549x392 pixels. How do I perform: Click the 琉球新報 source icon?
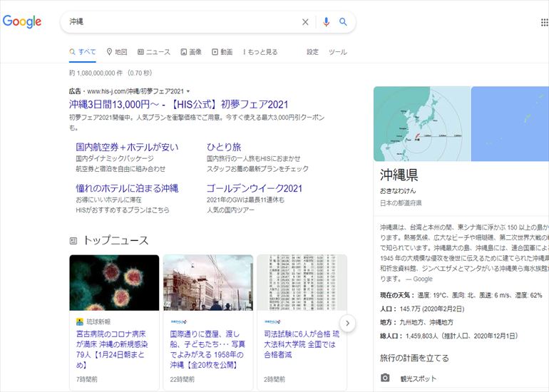click(80, 321)
